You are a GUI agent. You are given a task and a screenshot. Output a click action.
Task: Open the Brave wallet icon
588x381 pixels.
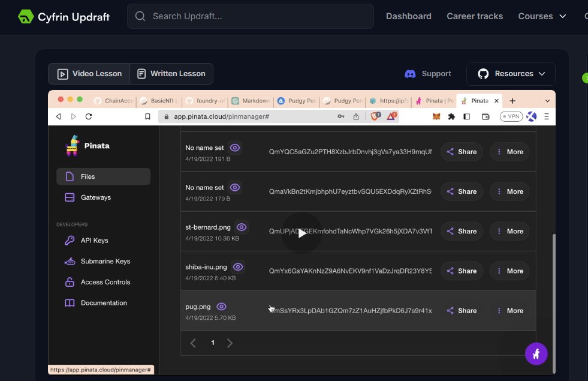point(486,116)
